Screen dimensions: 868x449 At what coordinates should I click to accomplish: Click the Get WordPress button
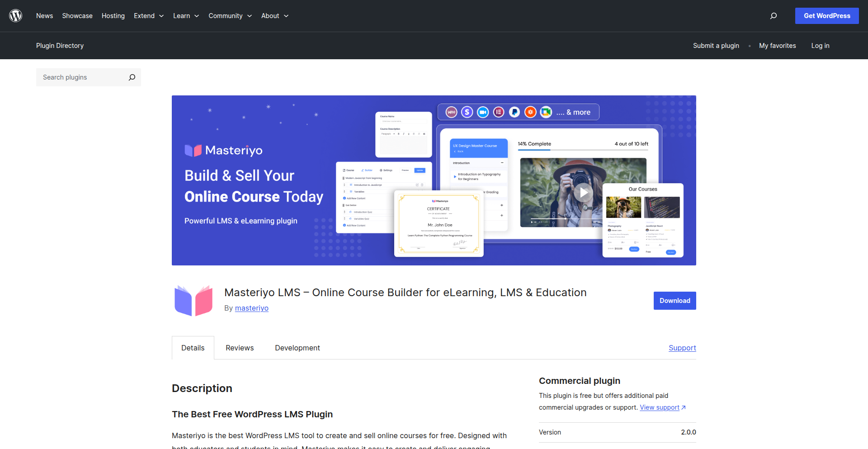[x=827, y=16]
